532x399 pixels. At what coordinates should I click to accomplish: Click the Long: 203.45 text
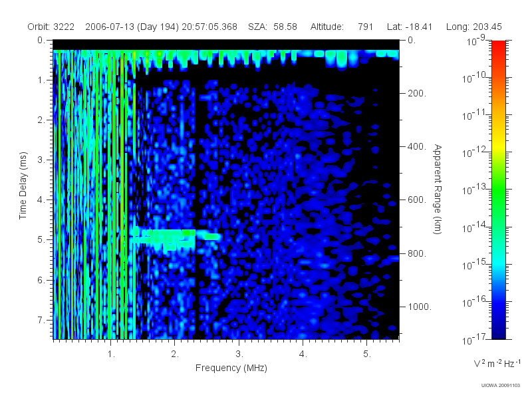point(473,27)
